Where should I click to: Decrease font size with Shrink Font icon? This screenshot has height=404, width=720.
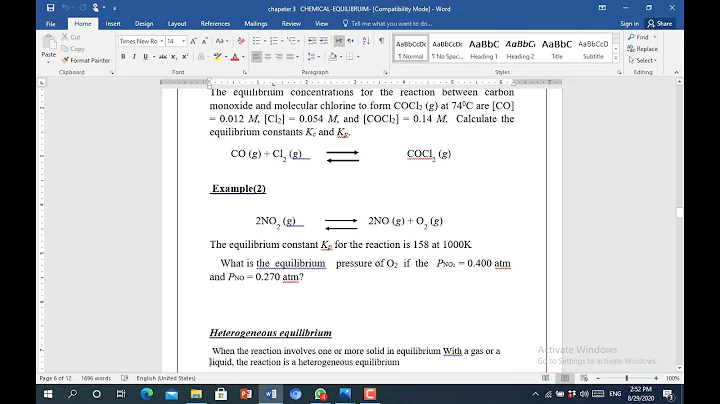[x=205, y=41]
